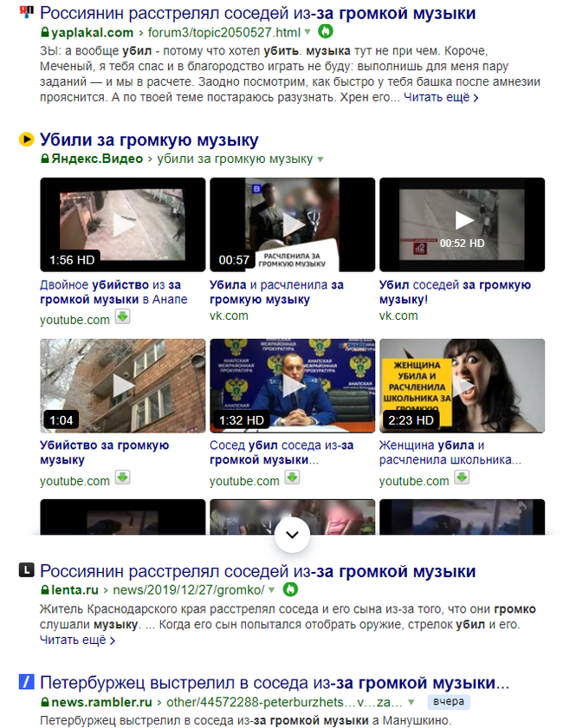The image size is (563, 728).
Task: Open dropdown arrow next to news.rambler.ru URL
Action: [x=411, y=702]
